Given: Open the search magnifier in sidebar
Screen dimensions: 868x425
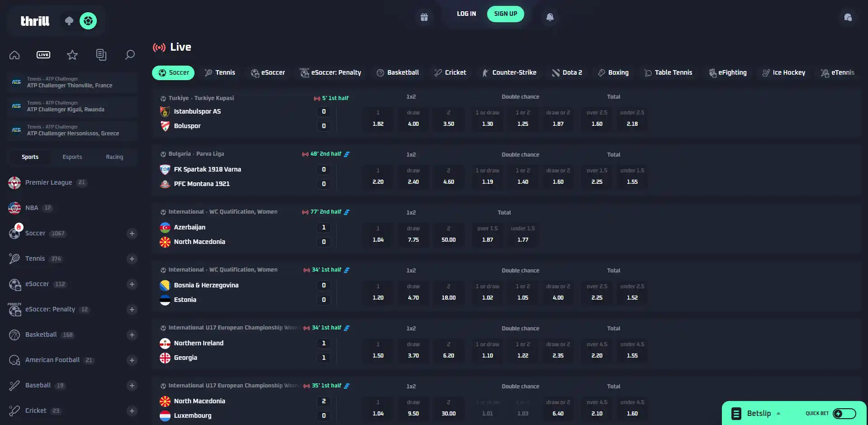Looking at the screenshot, I should [130, 55].
